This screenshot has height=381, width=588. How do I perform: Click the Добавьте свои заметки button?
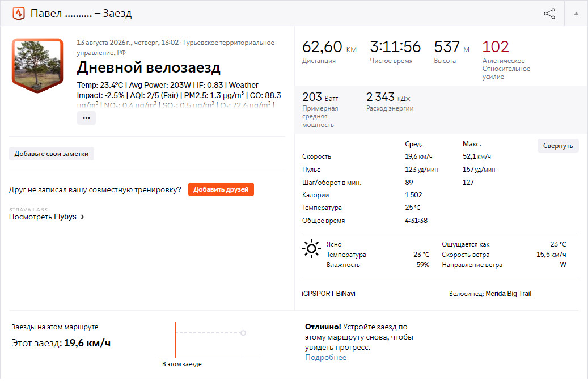pyautogui.click(x=52, y=154)
